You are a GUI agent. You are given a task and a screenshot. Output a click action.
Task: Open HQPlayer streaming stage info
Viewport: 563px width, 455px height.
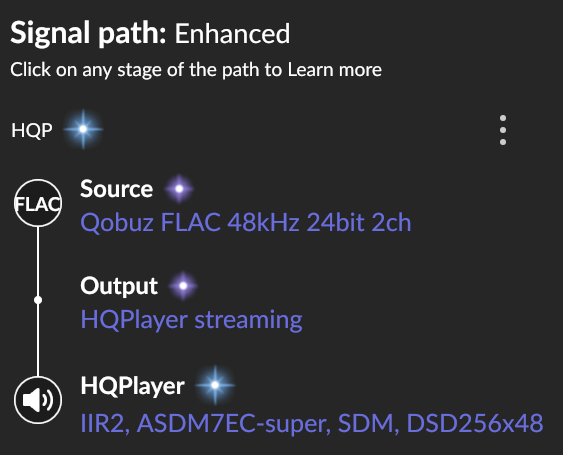coord(191,320)
